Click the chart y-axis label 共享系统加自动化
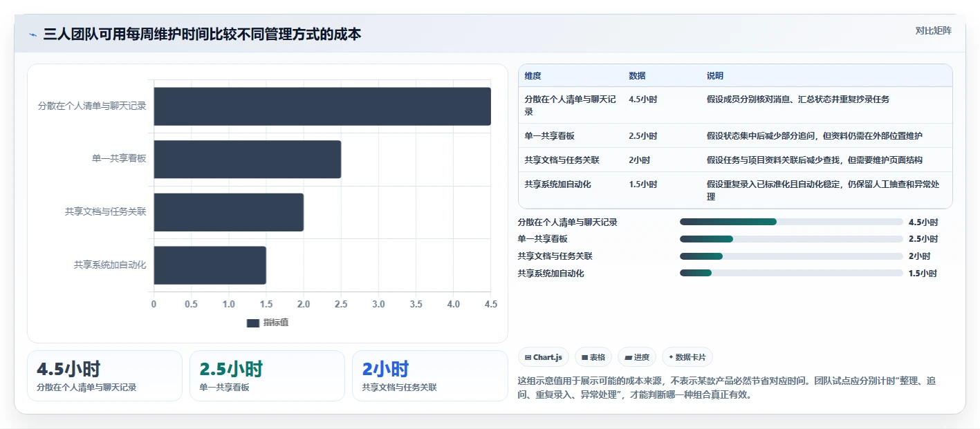Image resolution: width=980 pixels, height=429 pixels. click(x=110, y=265)
